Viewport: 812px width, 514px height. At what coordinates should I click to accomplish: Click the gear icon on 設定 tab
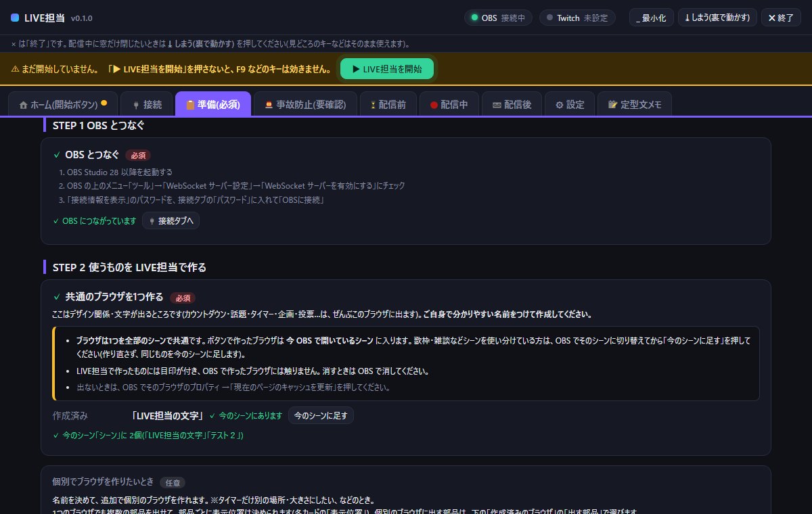559,105
